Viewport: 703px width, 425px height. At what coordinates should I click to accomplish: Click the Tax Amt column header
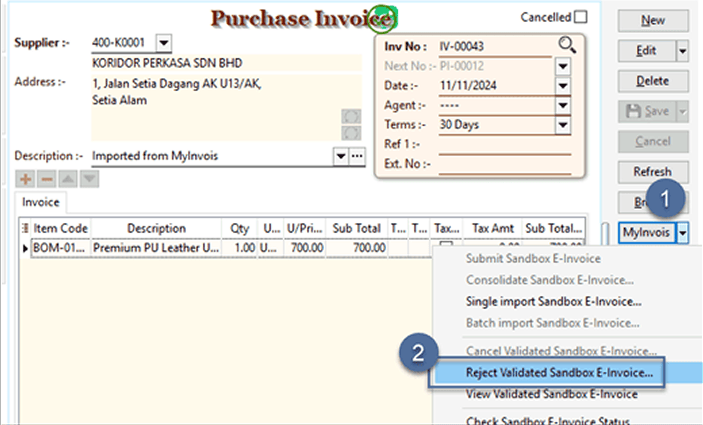[x=493, y=228]
